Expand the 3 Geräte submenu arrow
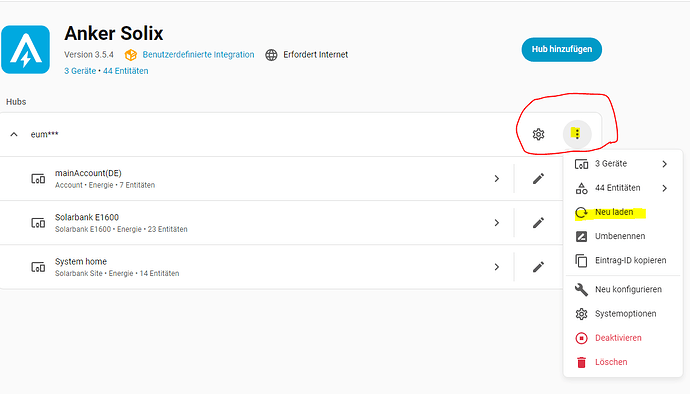 [x=664, y=164]
